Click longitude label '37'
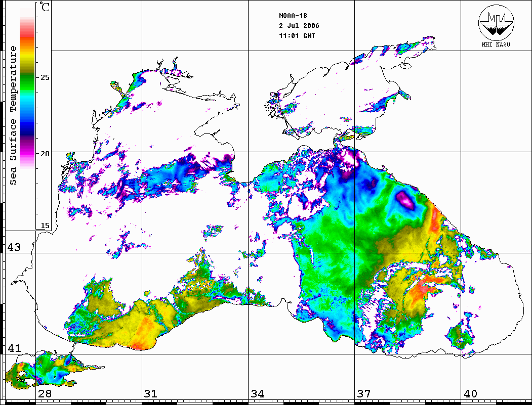 (x=364, y=393)
